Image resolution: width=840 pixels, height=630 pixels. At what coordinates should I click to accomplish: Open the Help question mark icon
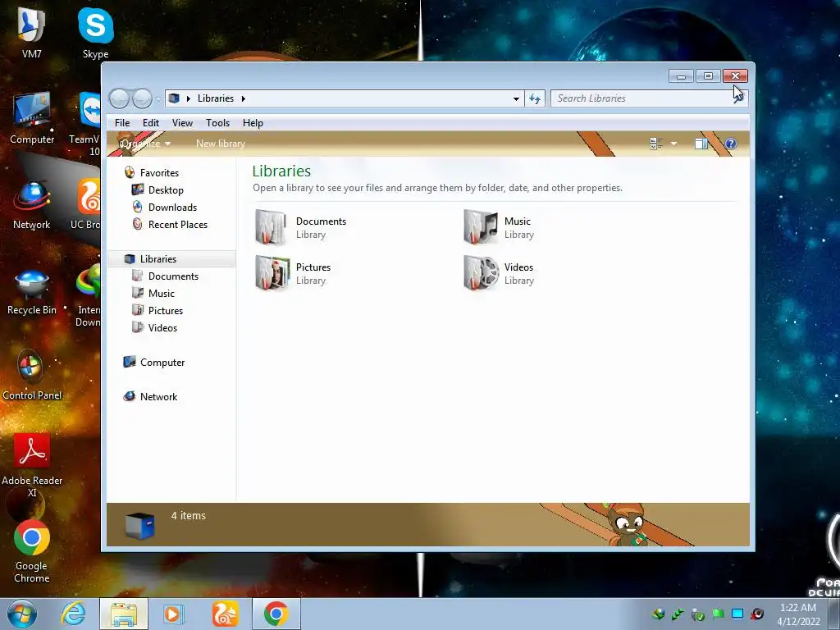coord(730,144)
